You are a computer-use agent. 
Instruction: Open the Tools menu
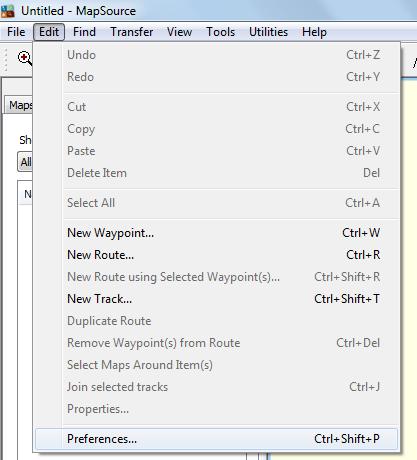click(220, 32)
